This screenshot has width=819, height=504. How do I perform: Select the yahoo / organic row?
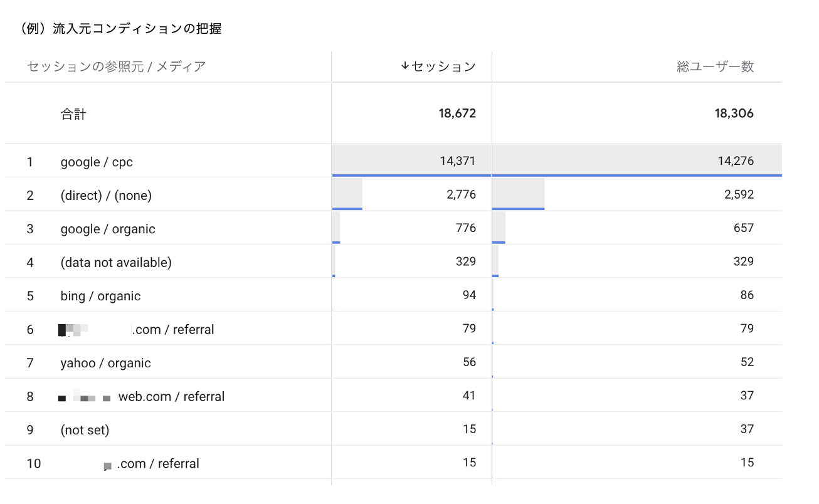coord(105,363)
